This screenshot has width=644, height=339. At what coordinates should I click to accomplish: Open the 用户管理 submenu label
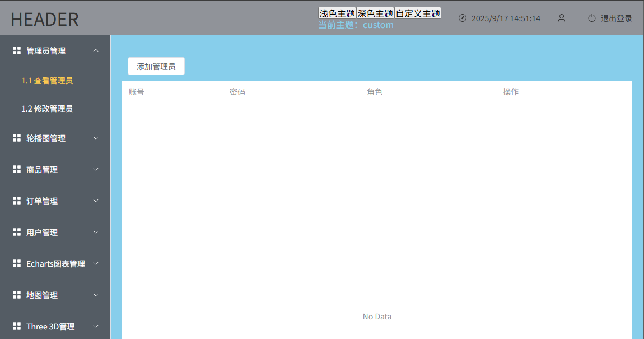pos(42,233)
